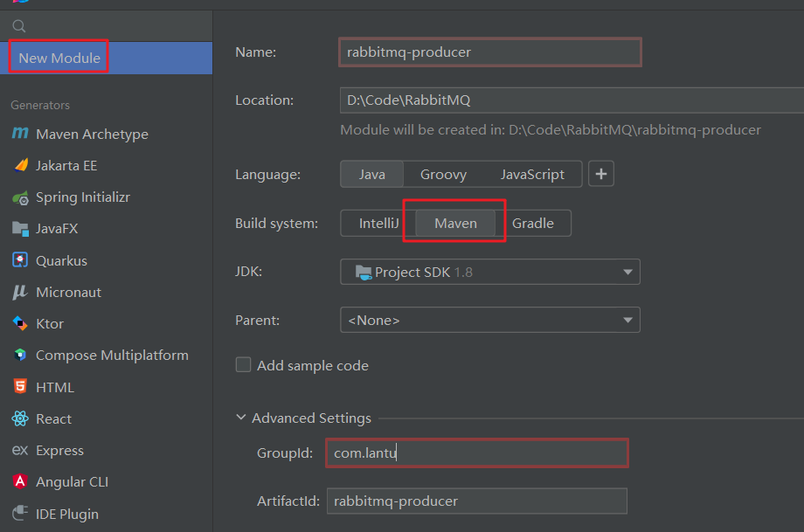This screenshot has height=532, width=804.
Task: Click the Jakarta EE icon
Action: pos(20,165)
